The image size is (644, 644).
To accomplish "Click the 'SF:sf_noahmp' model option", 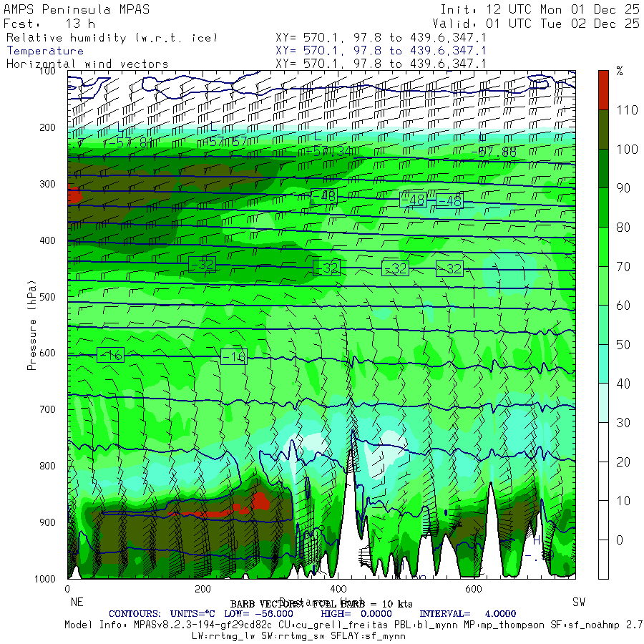I will pos(585,625).
